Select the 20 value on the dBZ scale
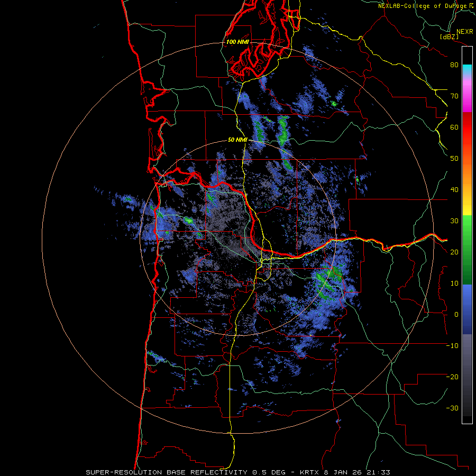This screenshot has width=476, height=476. point(454,252)
